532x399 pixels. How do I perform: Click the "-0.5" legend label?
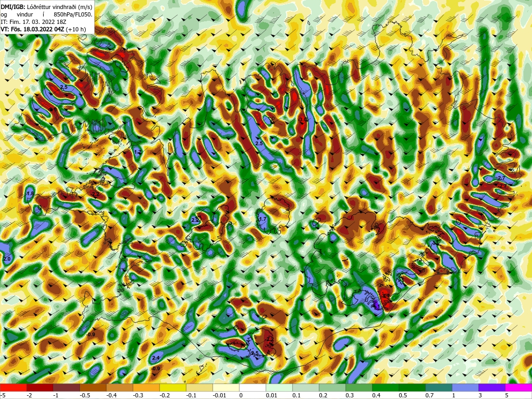click(85, 395)
